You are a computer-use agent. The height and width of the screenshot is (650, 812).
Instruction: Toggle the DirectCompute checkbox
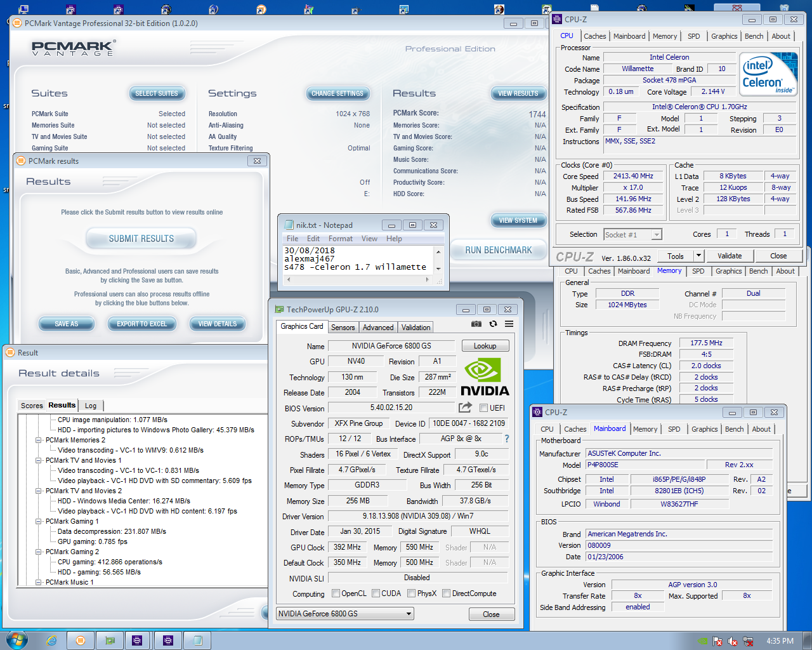pyautogui.click(x=447, y=594)
